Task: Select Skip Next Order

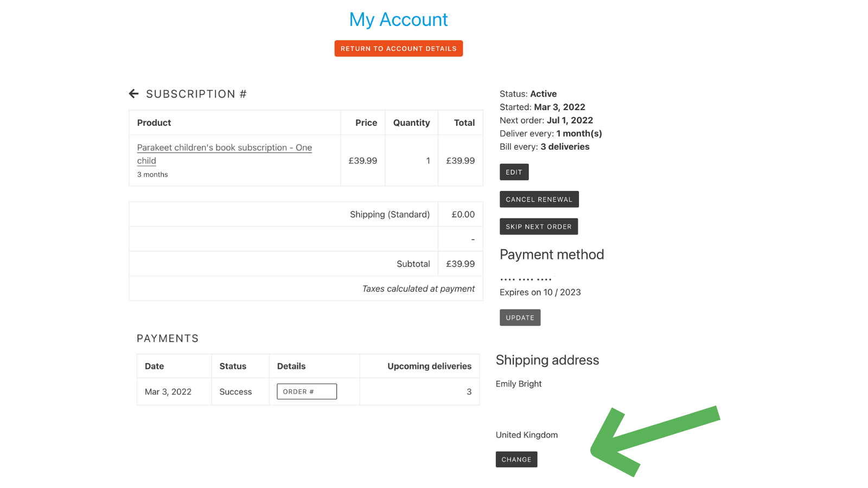Action: (x=539, y=226)
